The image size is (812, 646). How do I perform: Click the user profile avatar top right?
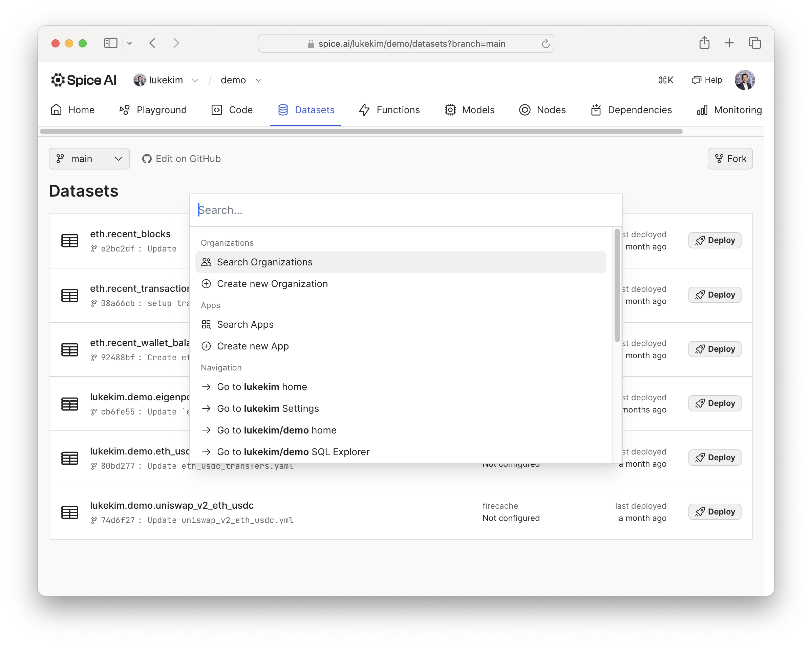point(744,80)
